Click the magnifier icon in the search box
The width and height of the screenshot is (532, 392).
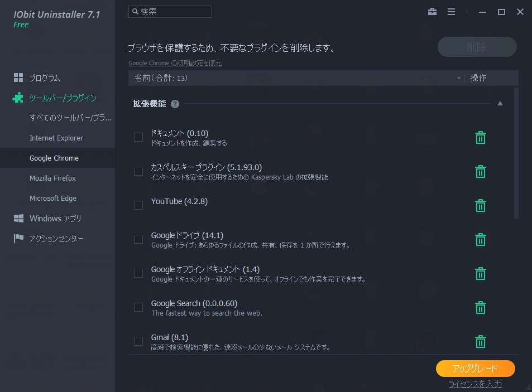click(x=135, y=12)
